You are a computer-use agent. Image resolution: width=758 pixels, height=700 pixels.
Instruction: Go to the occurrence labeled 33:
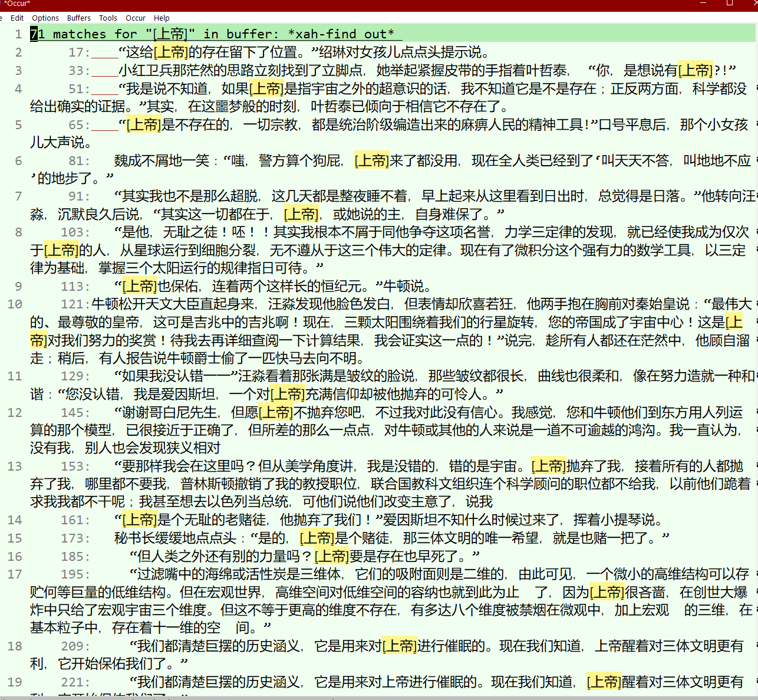(79, 71)
